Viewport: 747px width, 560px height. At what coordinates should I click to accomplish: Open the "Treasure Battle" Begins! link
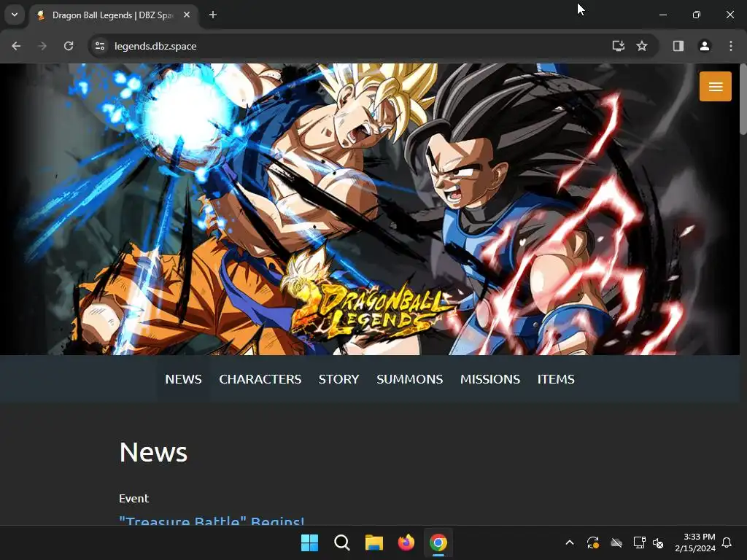point(212,521)
